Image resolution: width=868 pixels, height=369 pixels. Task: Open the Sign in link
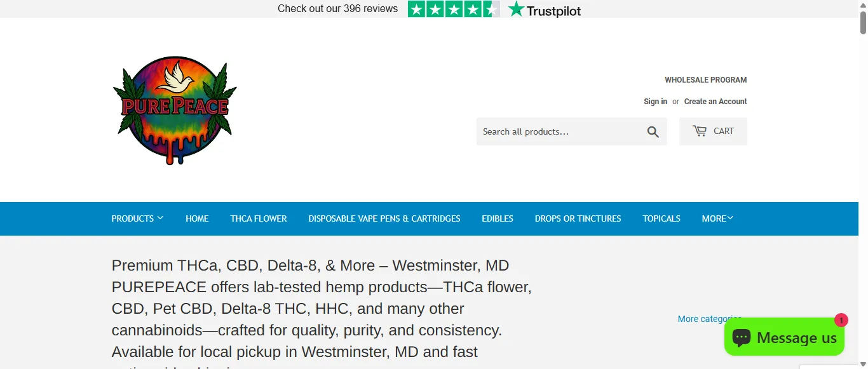point(655,101)
